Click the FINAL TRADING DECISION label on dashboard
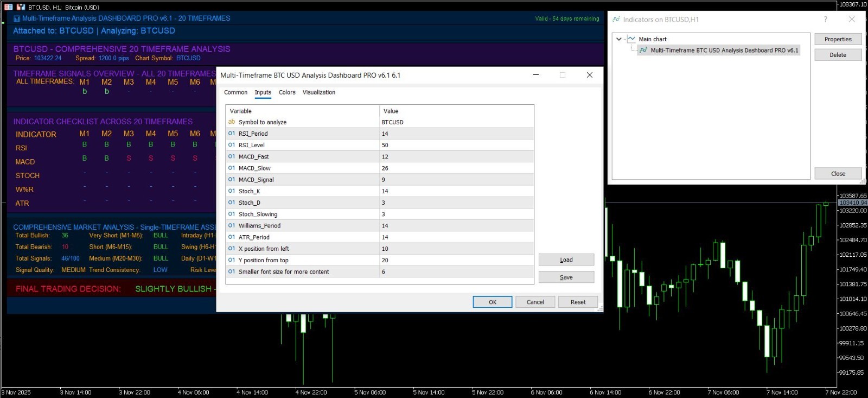868x398 pixels. [x=68, y=289]
